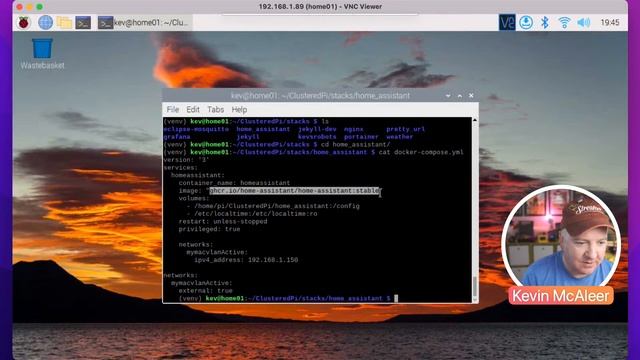640x360 pixels.
Task: Click 'portainer' in the ls output
Action: pos(361,137)
